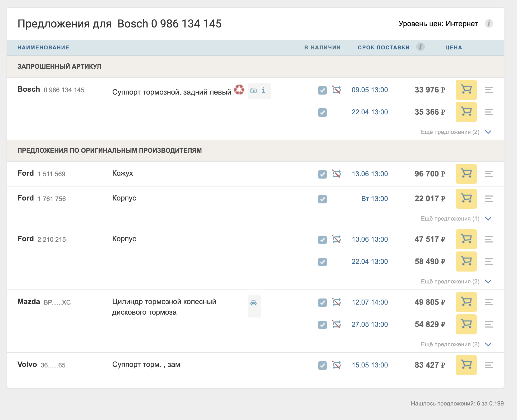517x420 pixels.
Task: Sort by СРОК ПОСТАВКИ column header
Action: [384, 48]
